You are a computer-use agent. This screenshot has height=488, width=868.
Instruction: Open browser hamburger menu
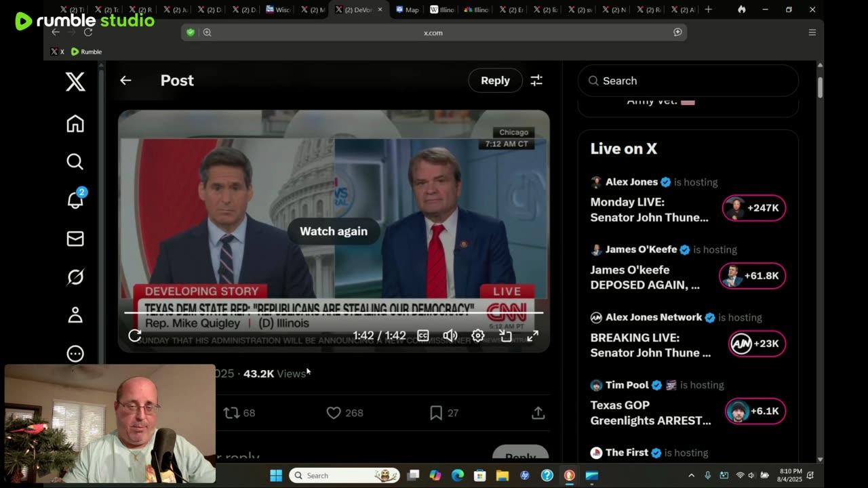coord(812,33)
